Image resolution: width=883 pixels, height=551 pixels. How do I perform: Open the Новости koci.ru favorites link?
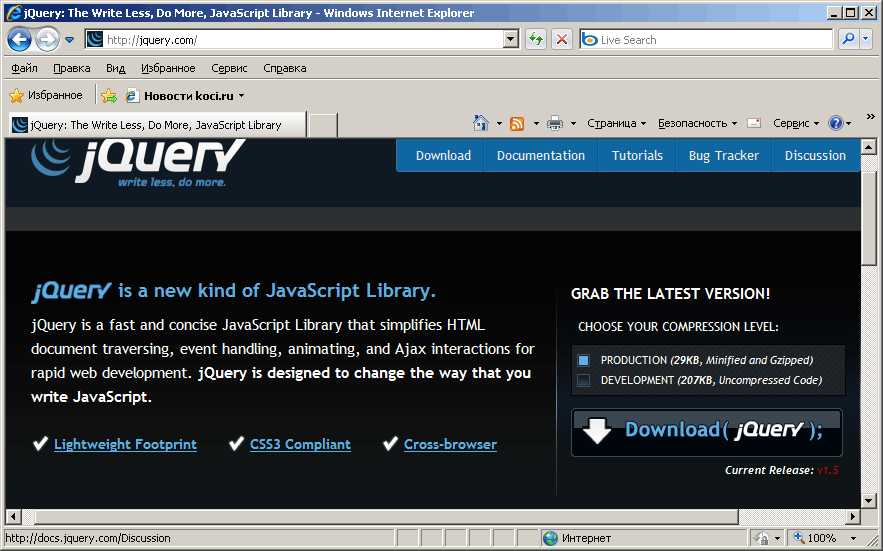185,96
